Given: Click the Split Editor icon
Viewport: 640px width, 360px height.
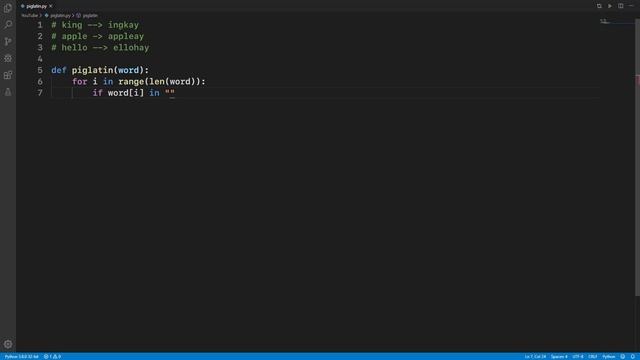Looking at the screenshot, I should (620, 6).
